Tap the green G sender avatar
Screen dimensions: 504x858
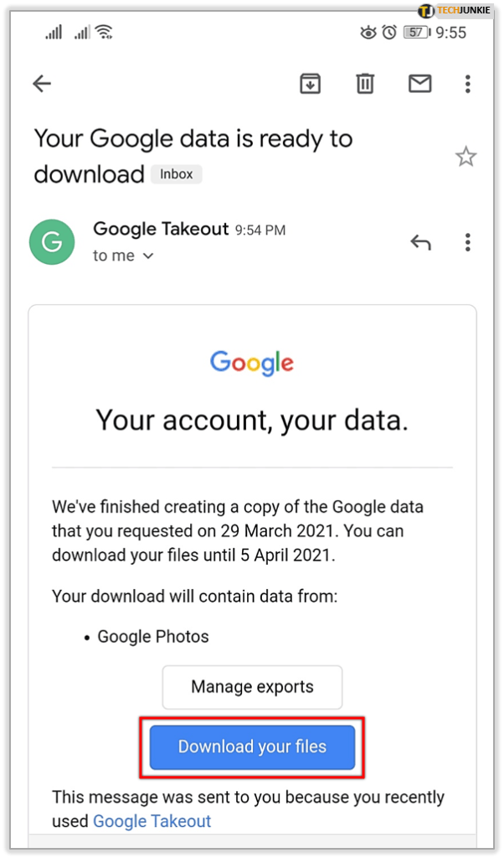(52, 241)
